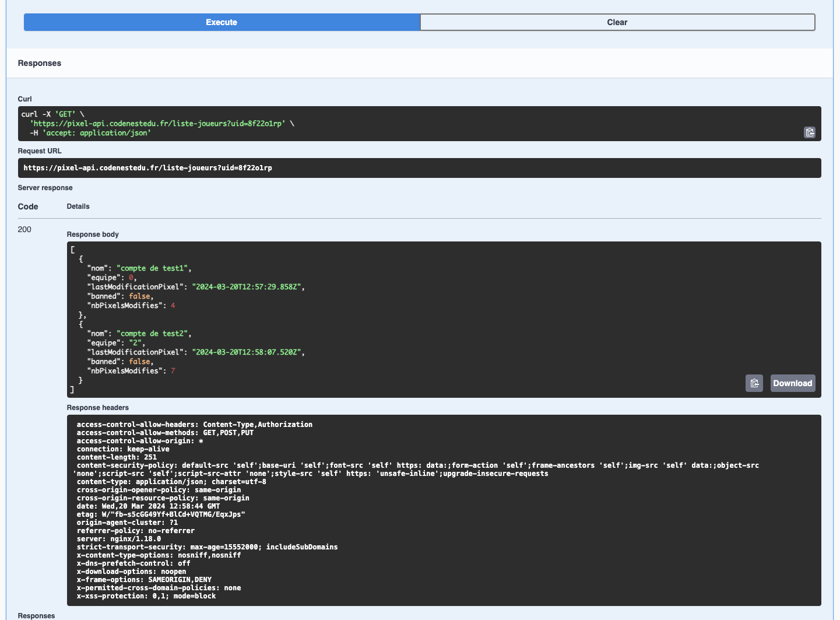Click the Responses section heading
The height and width of the screenshot is (620, 840).
40,63
